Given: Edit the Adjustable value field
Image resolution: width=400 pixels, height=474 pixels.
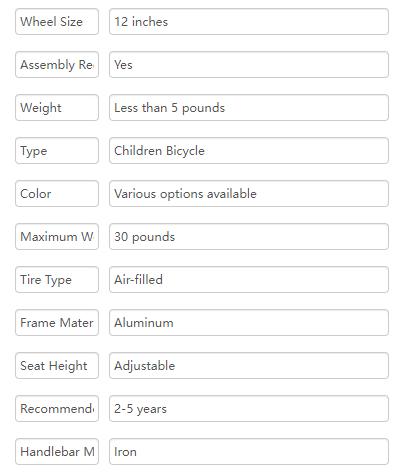Looking at the screenshot, I should (249, 366).
